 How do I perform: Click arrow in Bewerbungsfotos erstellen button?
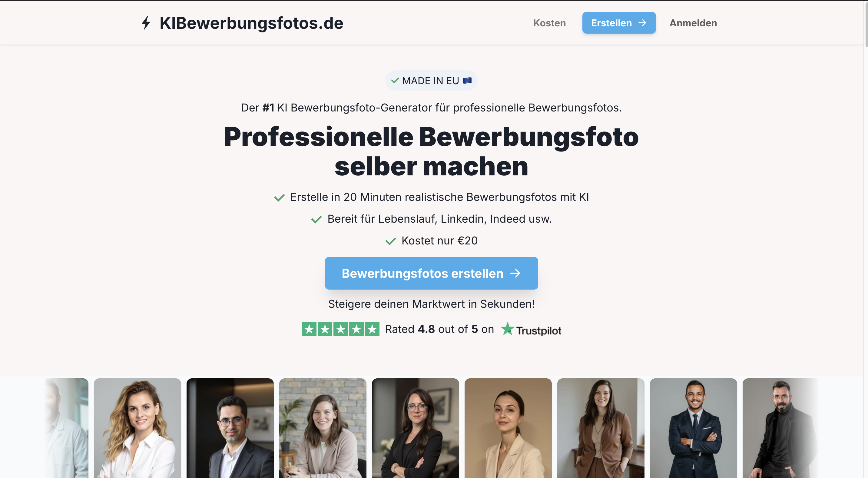(x=515, y=273)
